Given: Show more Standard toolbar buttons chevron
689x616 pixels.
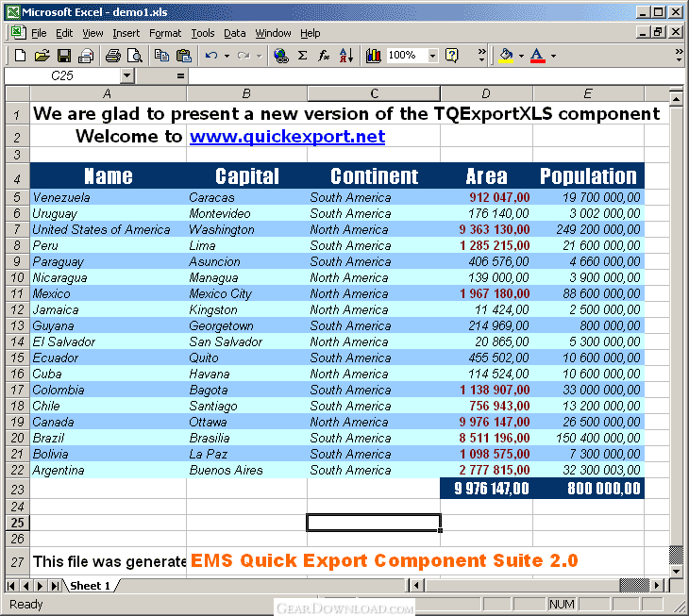Looking at the screenshot, I should (481, 55).
